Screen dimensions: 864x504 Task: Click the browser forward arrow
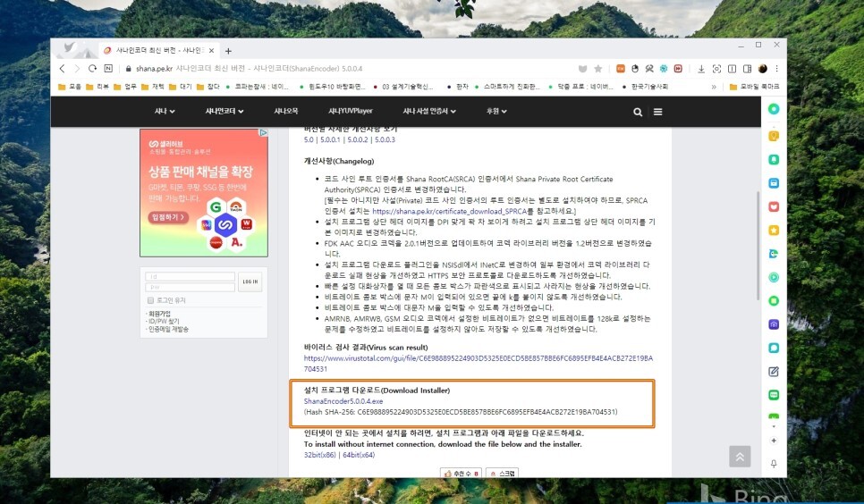tap(77, 68)
